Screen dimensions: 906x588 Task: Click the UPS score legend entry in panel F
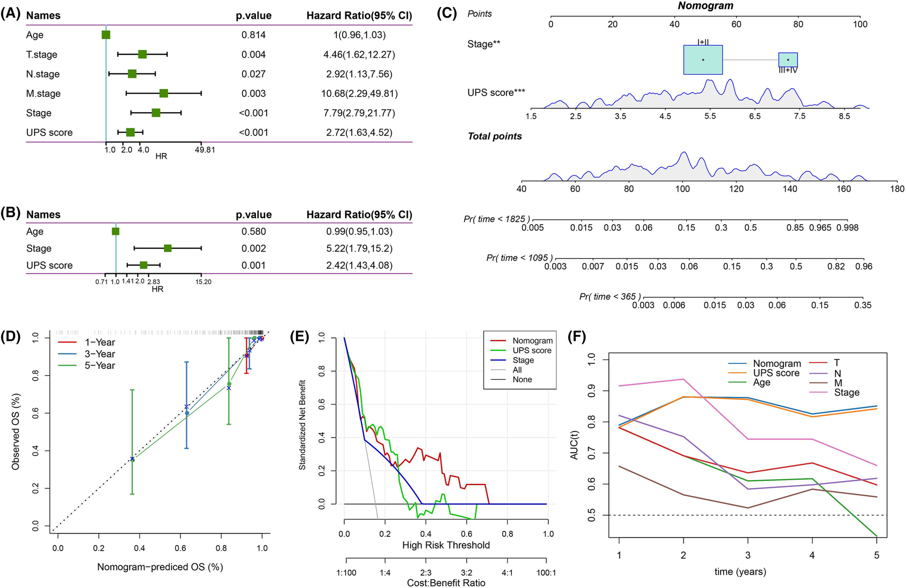point(764,373)
